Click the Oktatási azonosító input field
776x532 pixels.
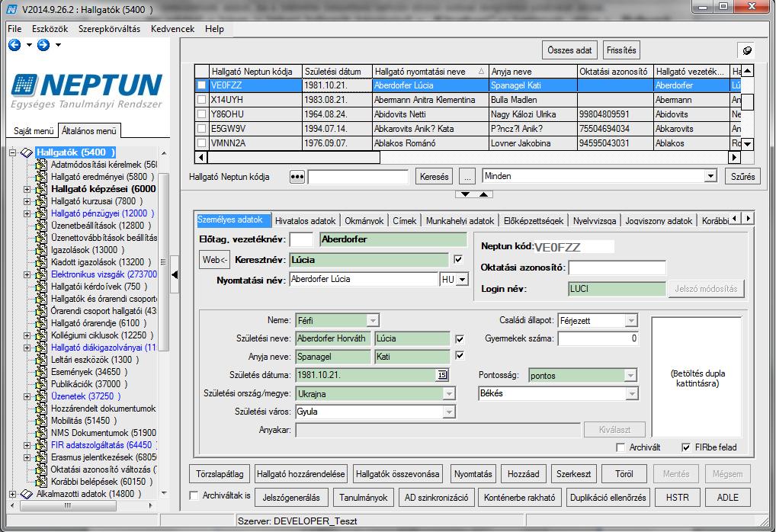pos(617,268)
